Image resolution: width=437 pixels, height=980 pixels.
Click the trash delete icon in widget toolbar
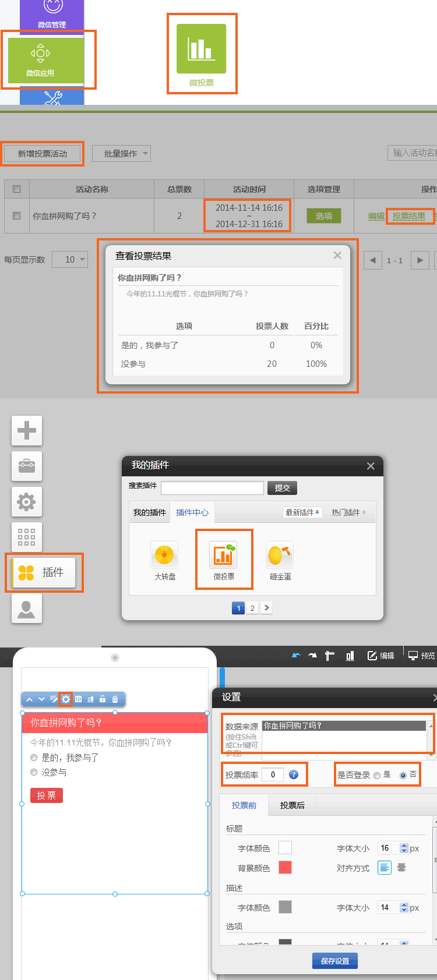115,699
